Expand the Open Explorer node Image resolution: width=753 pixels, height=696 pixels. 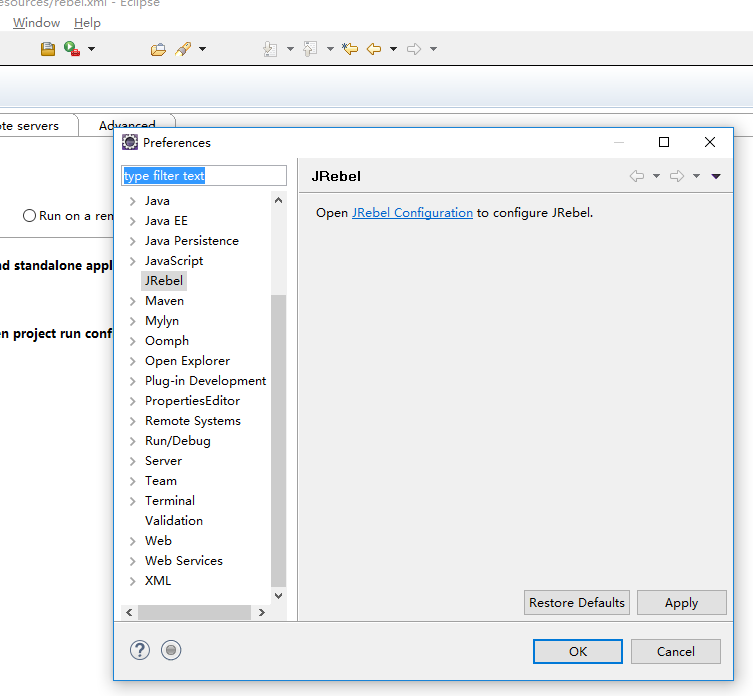point(133,361)
